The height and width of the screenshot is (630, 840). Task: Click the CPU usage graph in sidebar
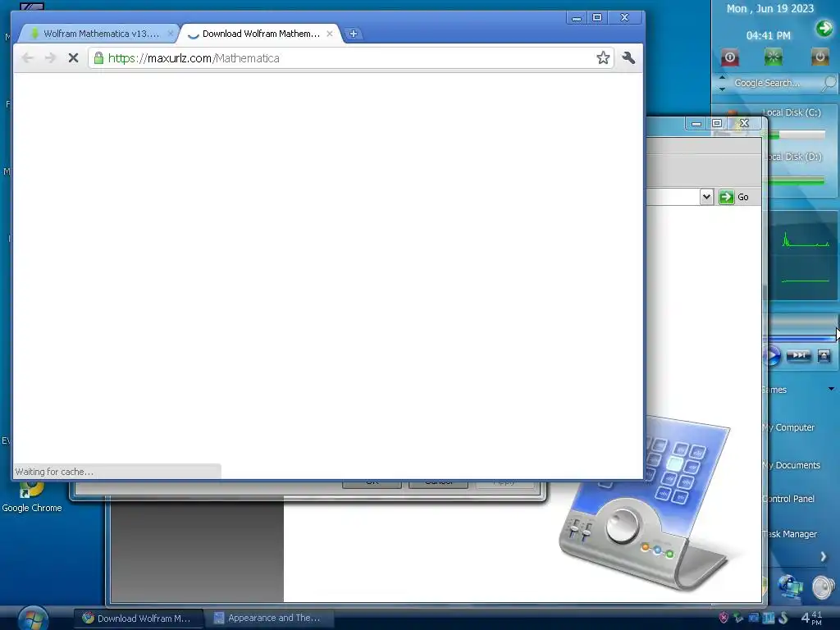pos(806,240)
